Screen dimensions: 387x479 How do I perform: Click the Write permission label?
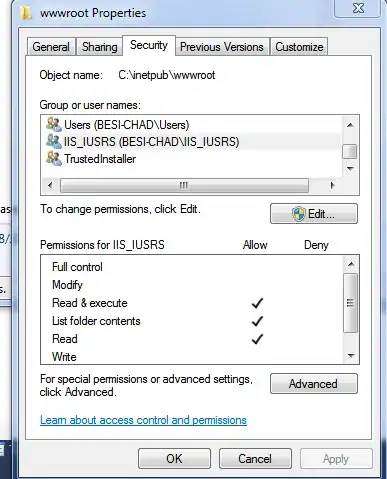[64, 357]
